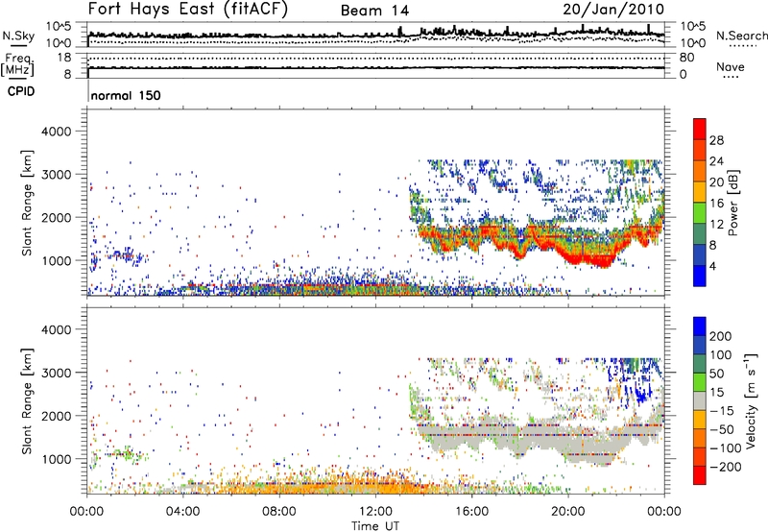Click the "N.Sky" legend label
This screenshot has width=768, height=532.
[18, 36]
